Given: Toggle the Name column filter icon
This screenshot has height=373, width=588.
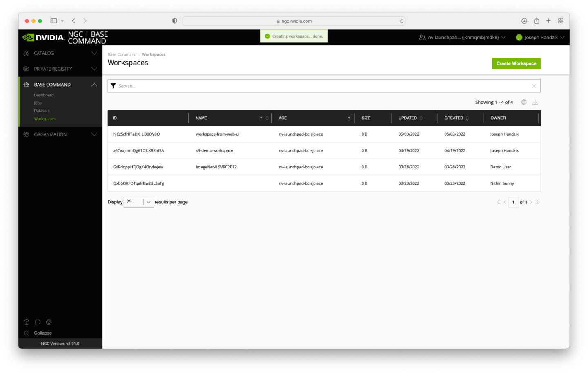Looking at the screenshot, I should (261, 118).
